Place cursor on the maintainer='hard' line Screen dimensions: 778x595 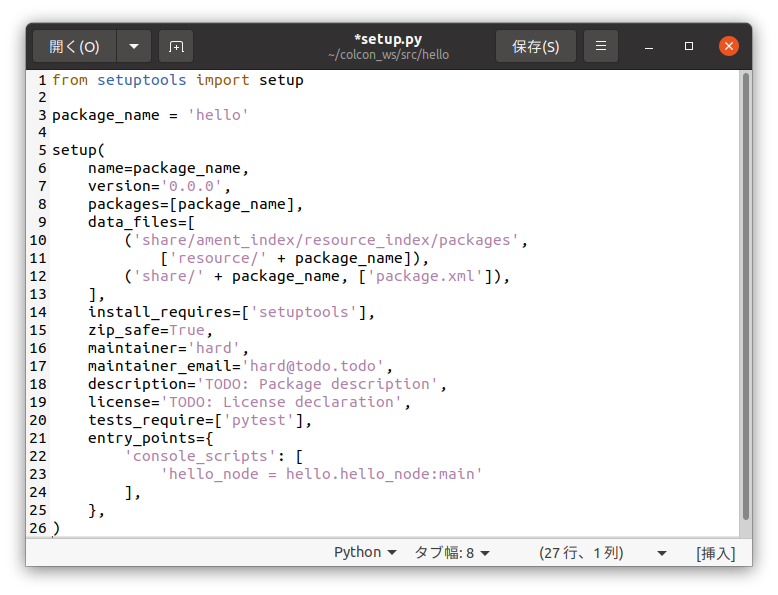coord(167,348)
